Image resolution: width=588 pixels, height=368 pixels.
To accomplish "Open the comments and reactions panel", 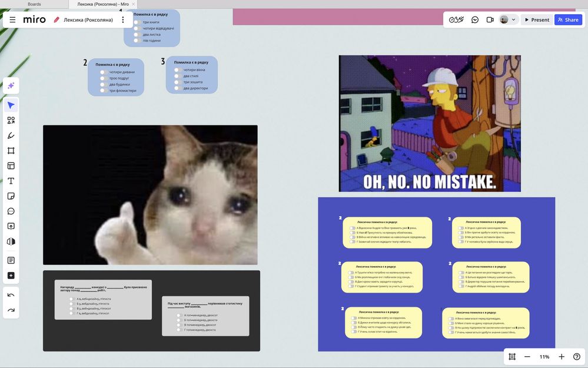I will tap(475, 19).
